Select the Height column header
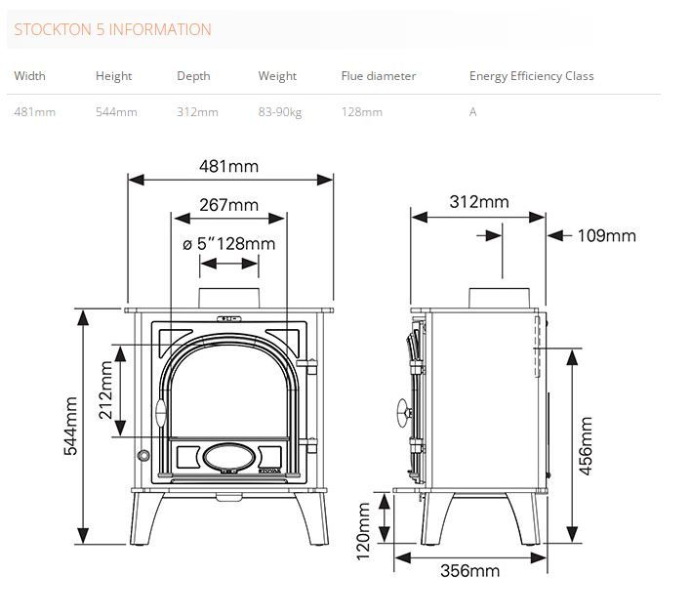 113,76
